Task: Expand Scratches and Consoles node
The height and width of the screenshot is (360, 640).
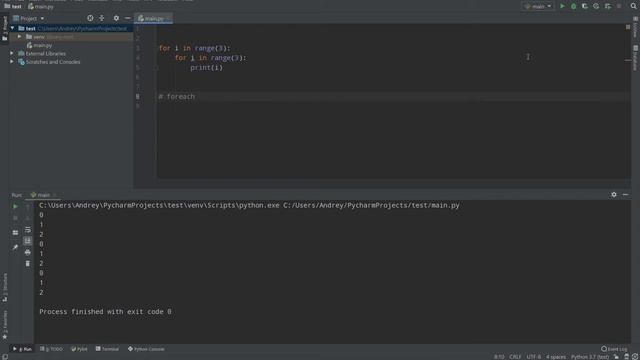Action: (x=12, y=62)
